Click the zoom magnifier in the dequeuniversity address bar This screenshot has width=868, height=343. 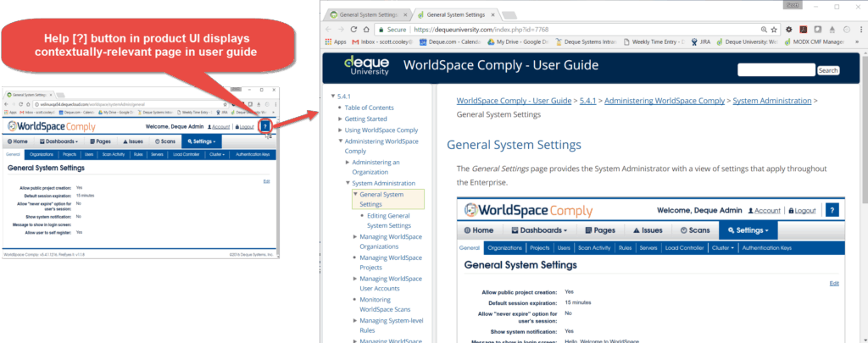pyautogui.click(x=764, y=30)
